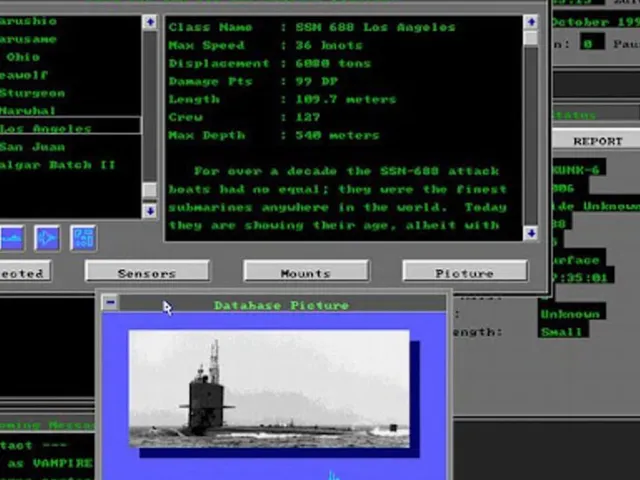Click the VAMPIRE message text

[62, 463]
